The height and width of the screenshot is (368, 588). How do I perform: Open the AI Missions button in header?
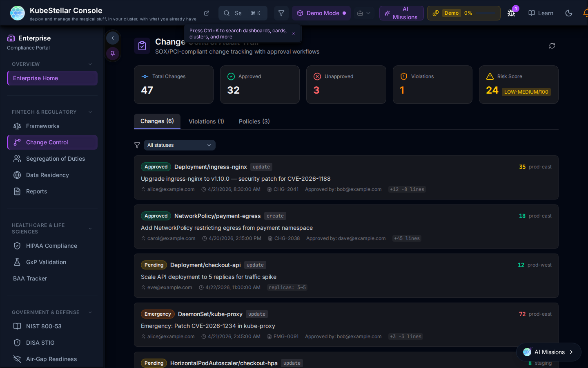click(401, 13)
